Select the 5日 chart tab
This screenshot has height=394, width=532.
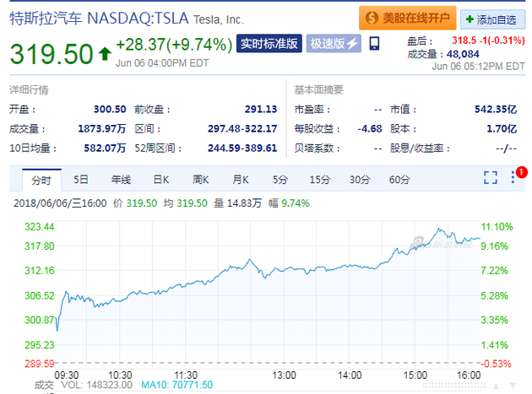click(81, 180)
